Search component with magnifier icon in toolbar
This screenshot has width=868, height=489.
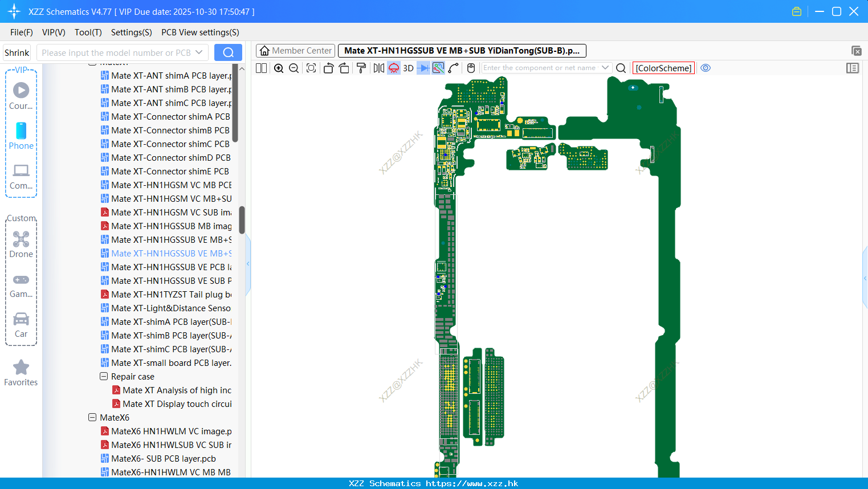click(621, 68)
